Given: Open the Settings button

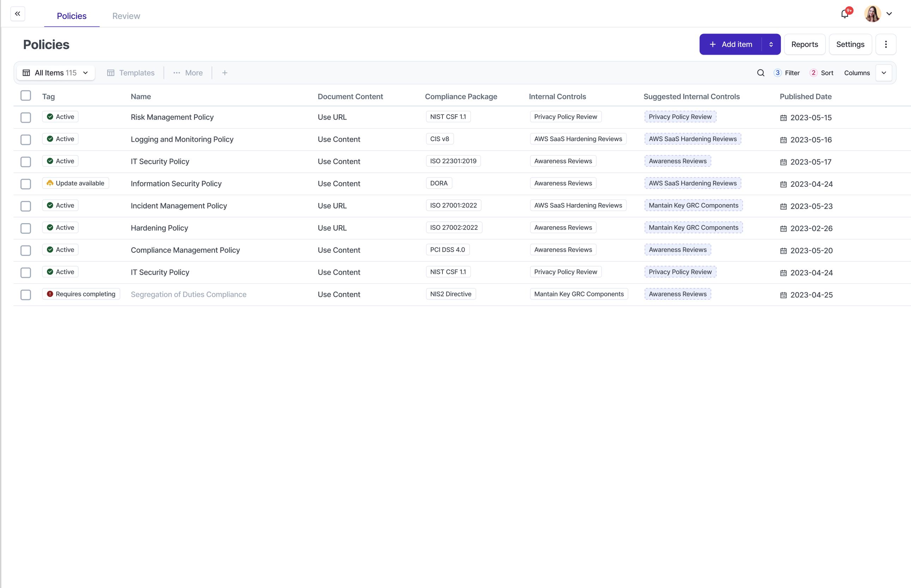Looking at the screenshot, I should pyautogui.click(x=850, y=44).
